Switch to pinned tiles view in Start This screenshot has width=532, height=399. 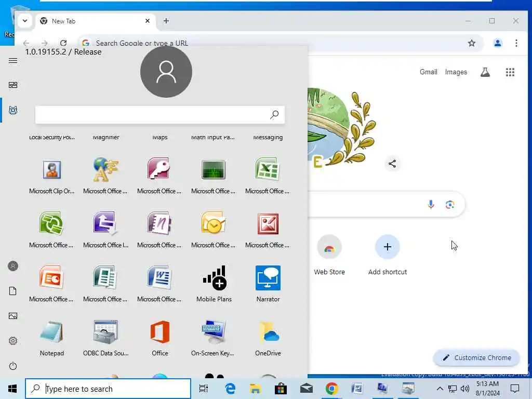(x=13, y=85)
